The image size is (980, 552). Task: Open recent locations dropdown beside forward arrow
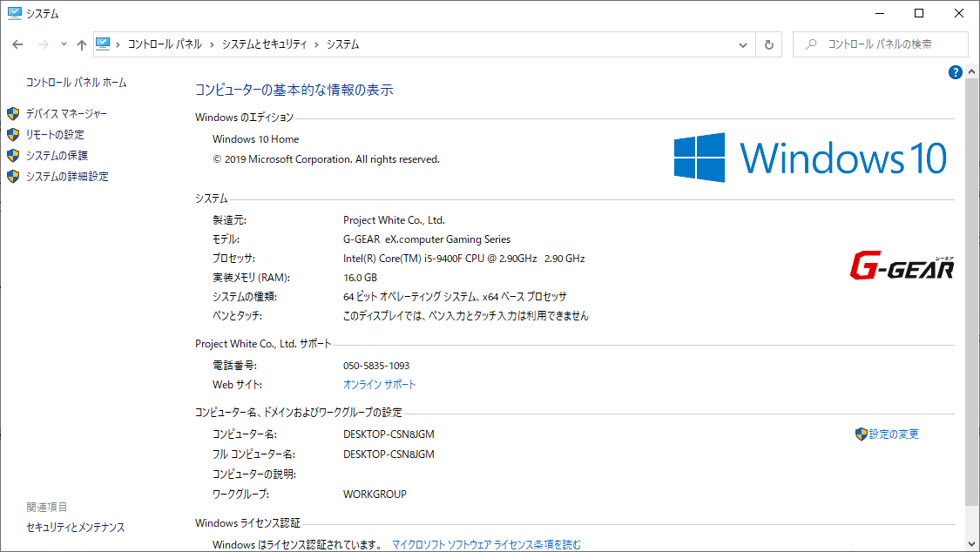tap(63, 44)
